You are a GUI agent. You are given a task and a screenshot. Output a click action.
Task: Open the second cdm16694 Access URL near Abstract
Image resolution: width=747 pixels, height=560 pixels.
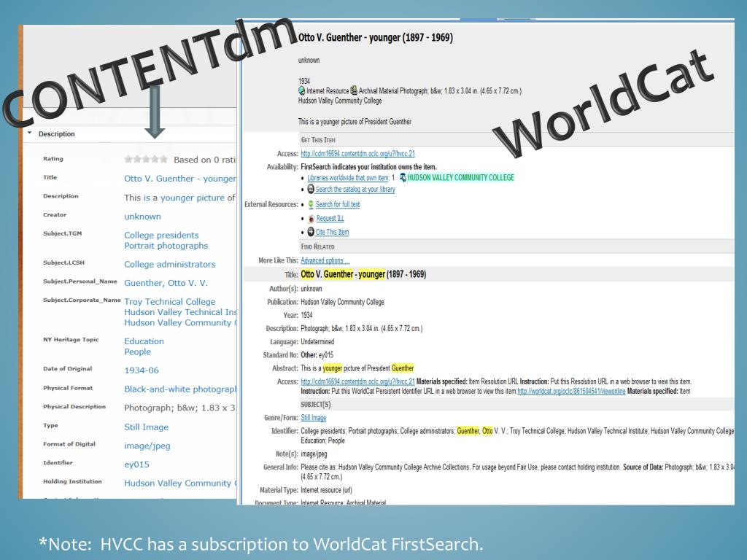pyautogui.click(x=357, y=381)
